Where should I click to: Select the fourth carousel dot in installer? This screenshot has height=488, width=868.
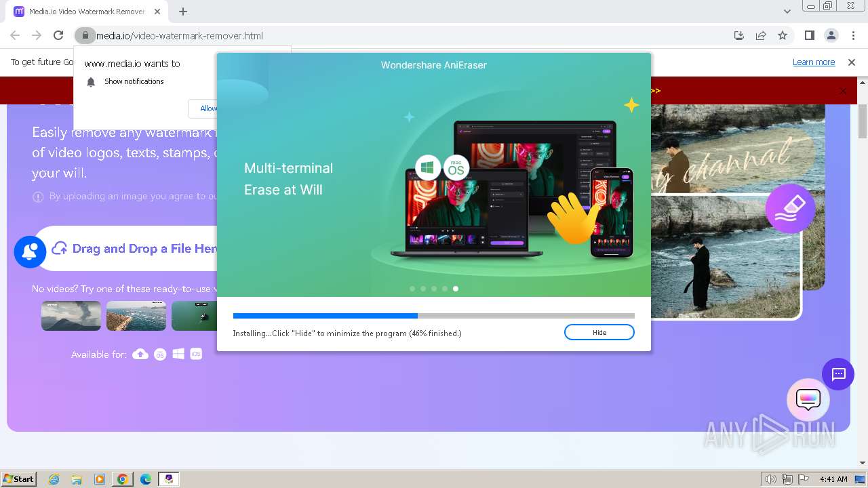445,289
